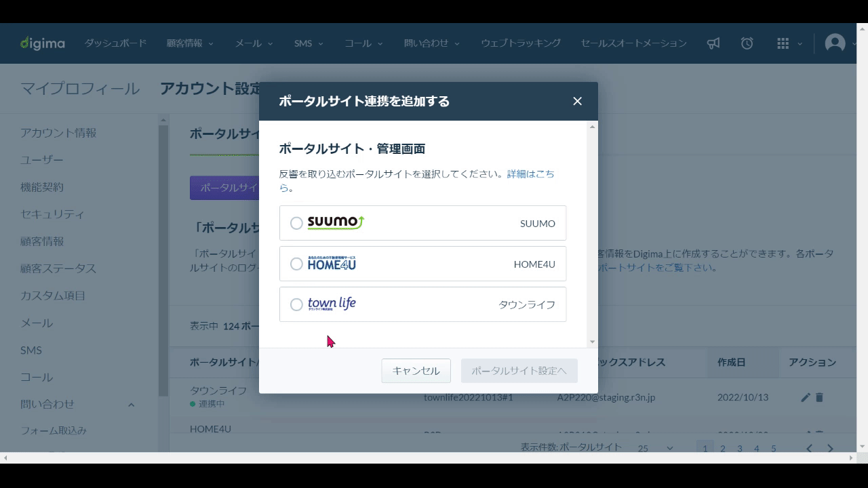Image resolution: width=868 pixels, height=488 pixels.
Task: Click the horizontal scrollbar at page bottom
Action: coord(429,458)
